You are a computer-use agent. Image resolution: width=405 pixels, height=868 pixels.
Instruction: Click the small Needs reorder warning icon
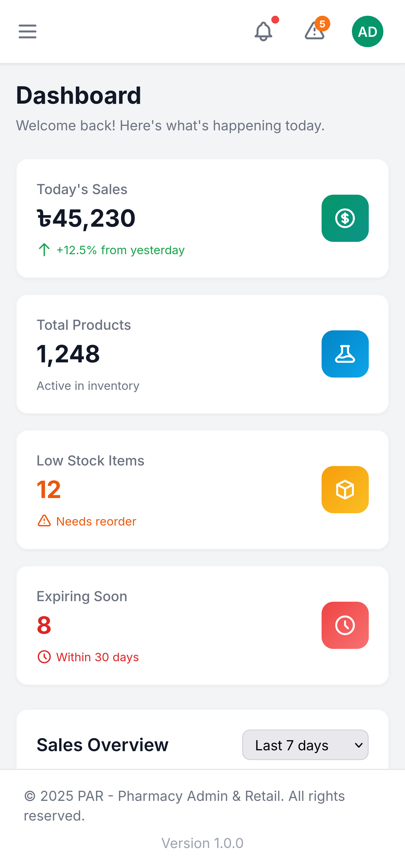tap(44, 521)
